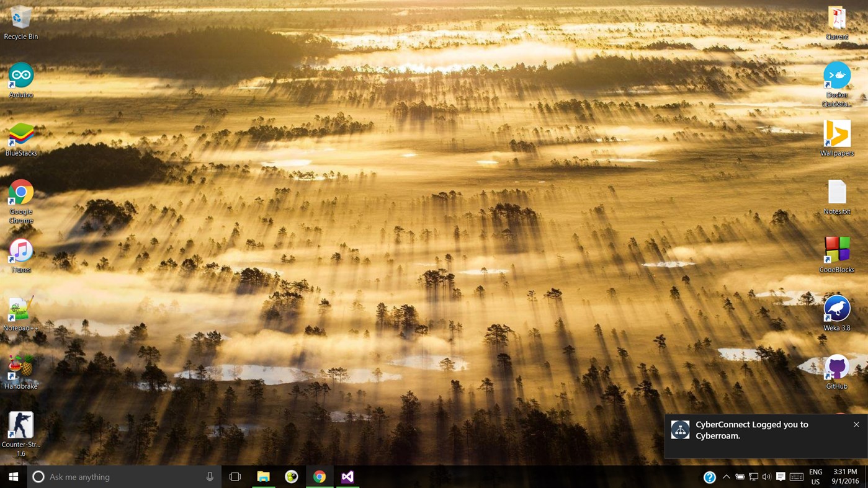Image resolution: width=868 pixels, height=488 pixels.
Task: Select the Handbrake desktop shortcut
Action: [21, 372]
